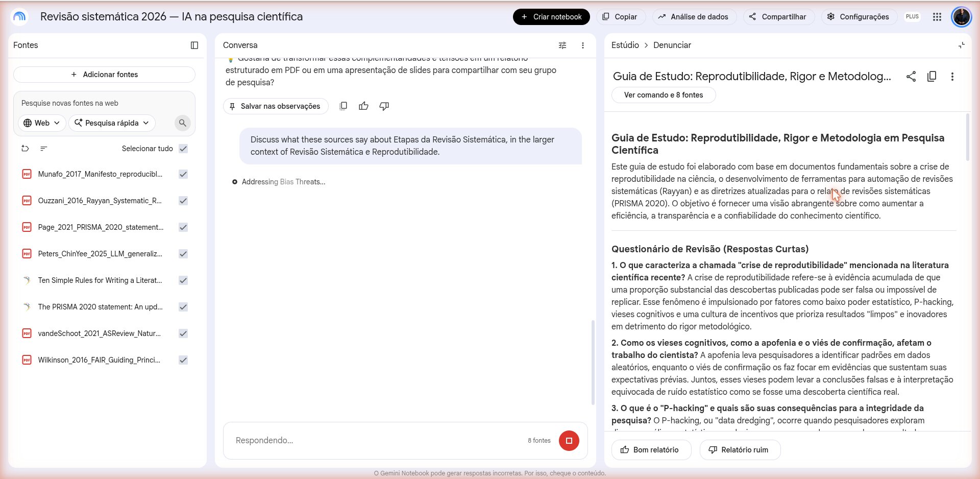The width and height of the screenshot is (980, 479).
Task: Uncheck the Peters_ChinYee_2025 source checkbox
Action: [x=183, y=254]
